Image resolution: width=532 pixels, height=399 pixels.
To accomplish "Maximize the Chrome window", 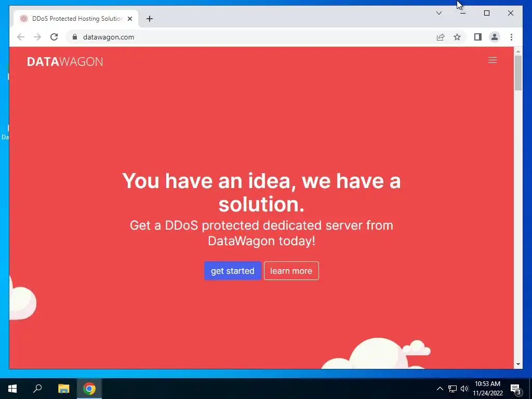I will click(486, 13).
